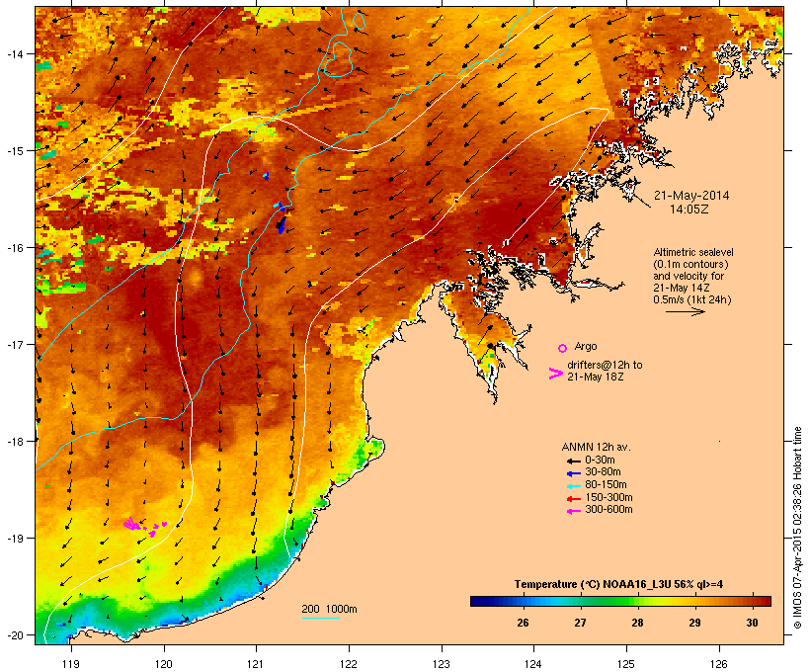Click the latitude axis label -19

15,539
